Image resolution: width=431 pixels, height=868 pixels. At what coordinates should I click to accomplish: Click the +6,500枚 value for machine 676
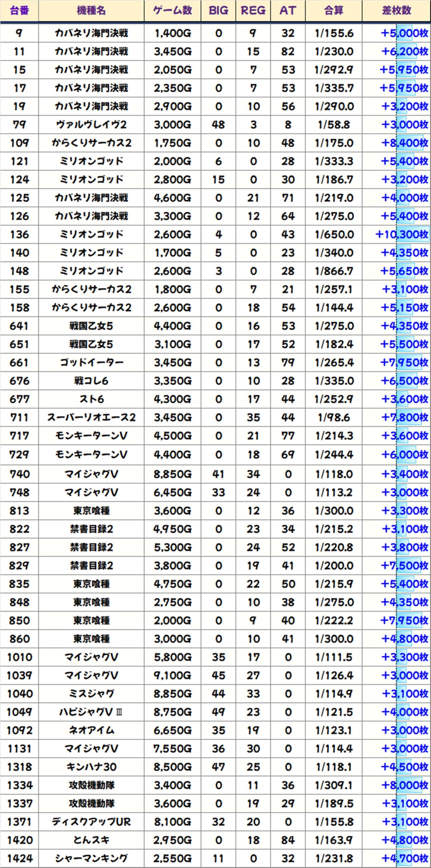405,381
